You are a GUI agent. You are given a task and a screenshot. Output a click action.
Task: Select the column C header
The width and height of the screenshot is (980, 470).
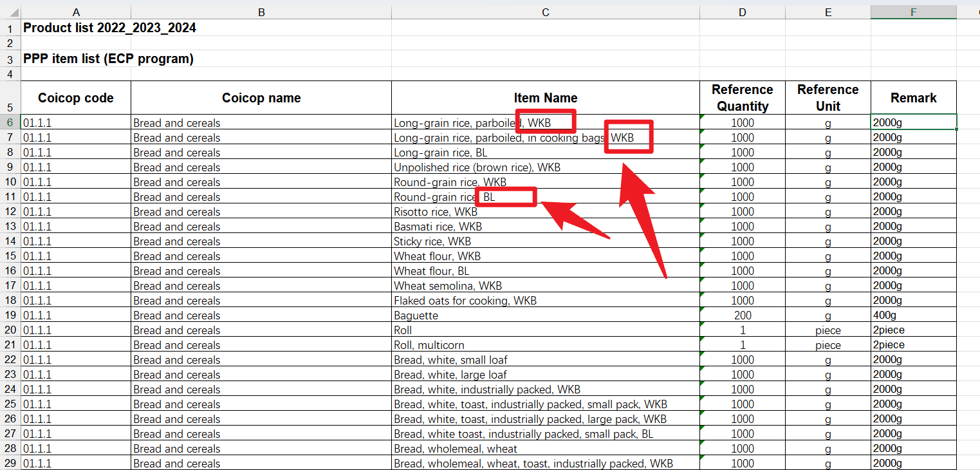(545, 12)
